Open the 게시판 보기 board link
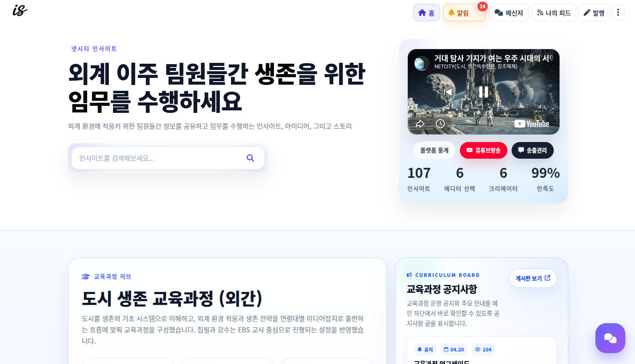Viewport: 635px width, 364px height. 533,278
